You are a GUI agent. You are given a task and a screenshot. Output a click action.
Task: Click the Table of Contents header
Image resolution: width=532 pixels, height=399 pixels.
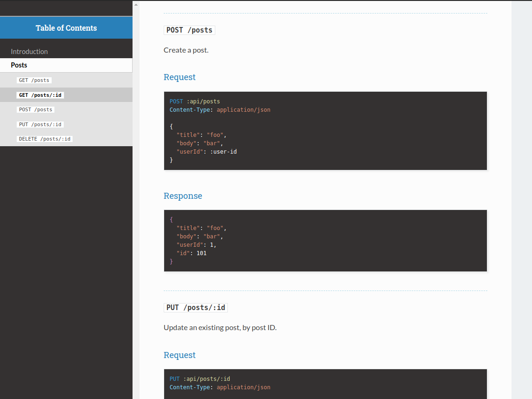66,28
